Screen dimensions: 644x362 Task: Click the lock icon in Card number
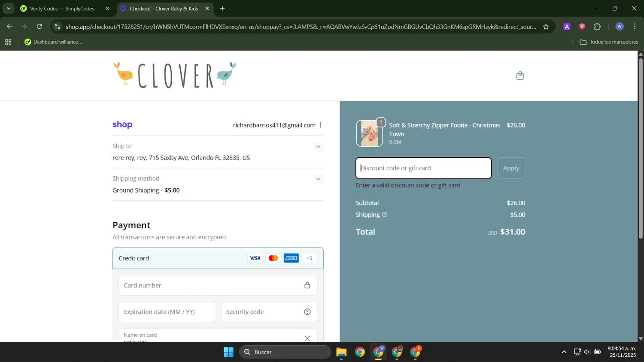pos(307,285)
